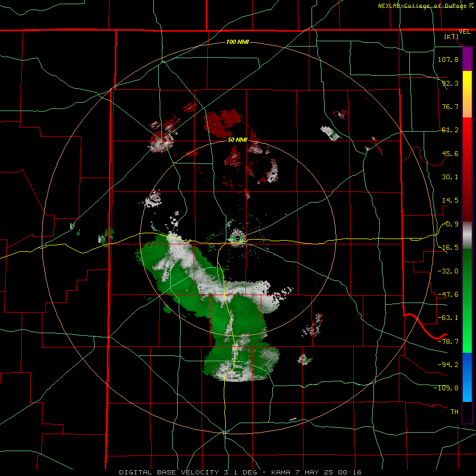This screenshot has height=476, width=476.
Task: Pick the gray near-zero segment of the color bar
Action: point(467,235)
